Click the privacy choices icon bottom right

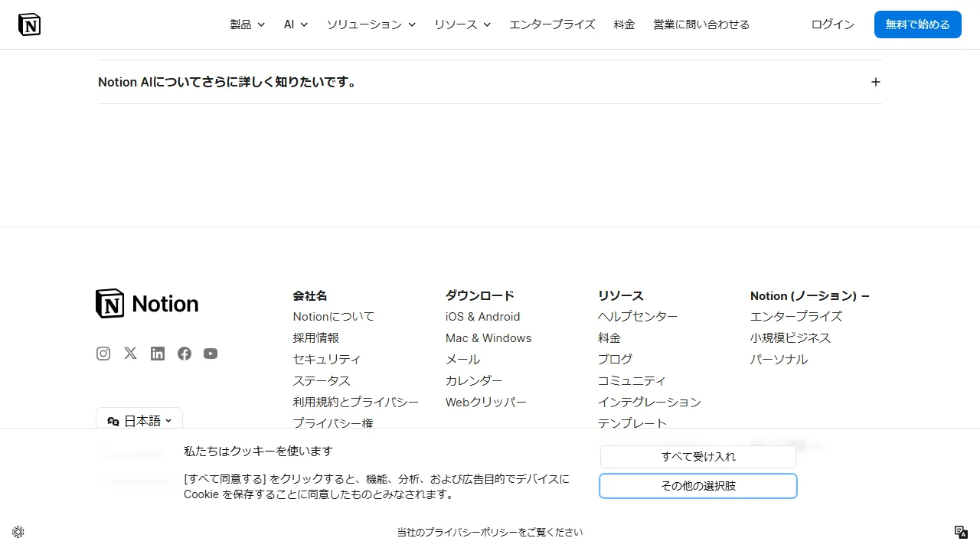pos(960,531)
